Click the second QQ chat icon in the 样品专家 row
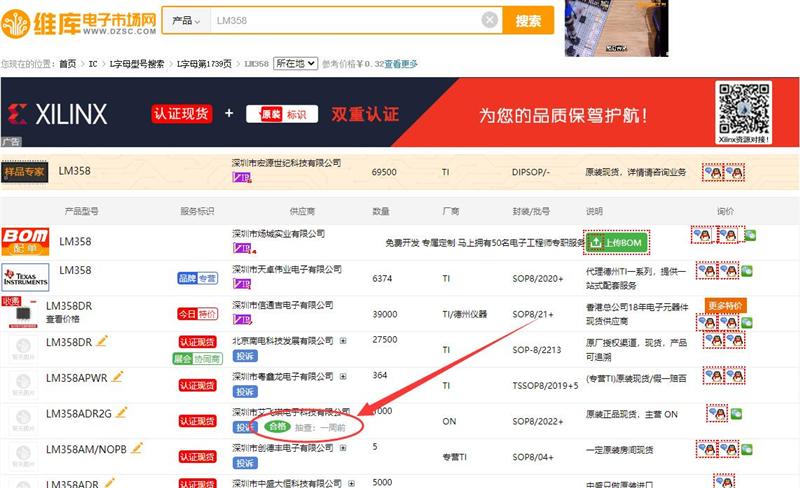The height and width of the screenshot is (488, 800). click(x=735, y=173)
